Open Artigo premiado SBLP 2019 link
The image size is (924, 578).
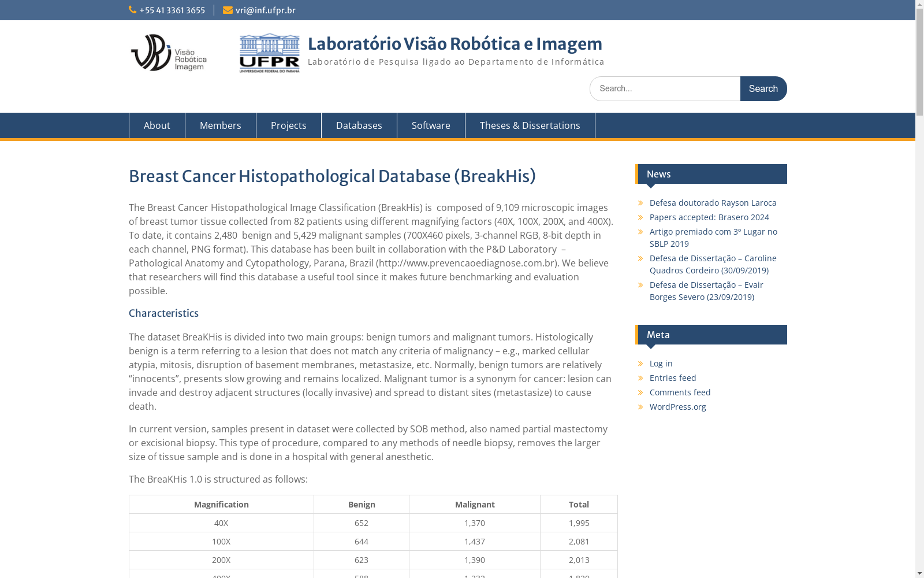713,238
